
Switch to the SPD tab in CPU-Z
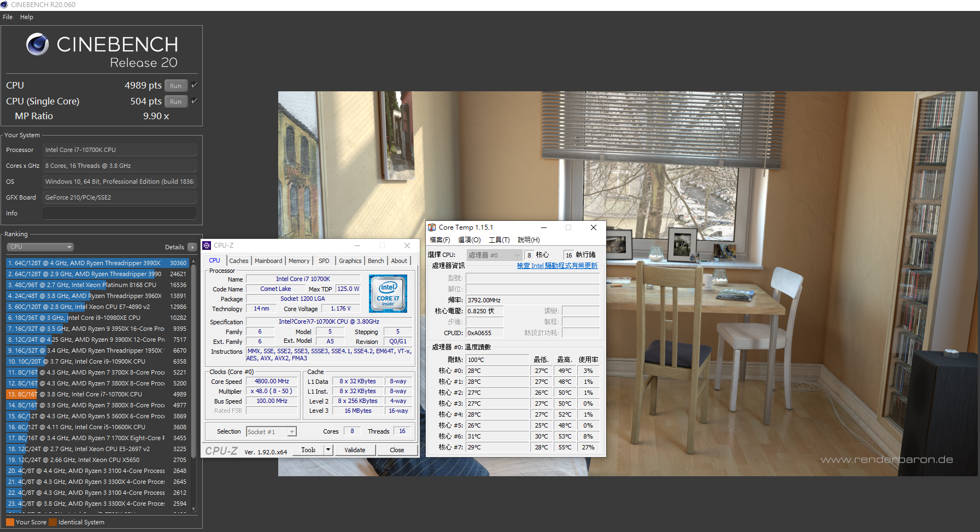(324, 261)
